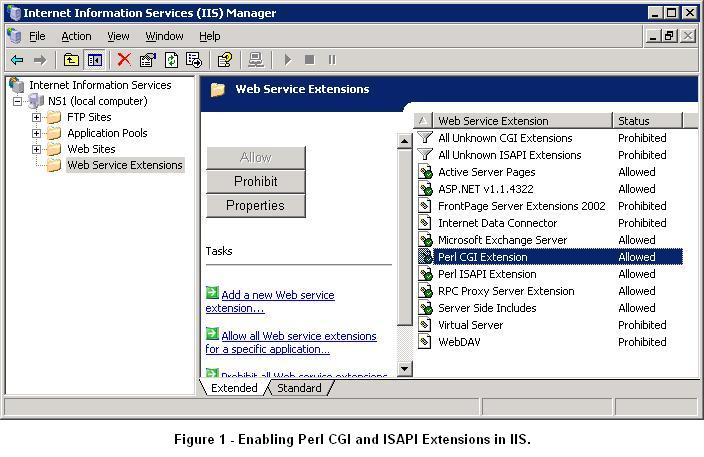
Task: Toggle the Show/Hide Console Tree icon
Action: pos(95,60)
